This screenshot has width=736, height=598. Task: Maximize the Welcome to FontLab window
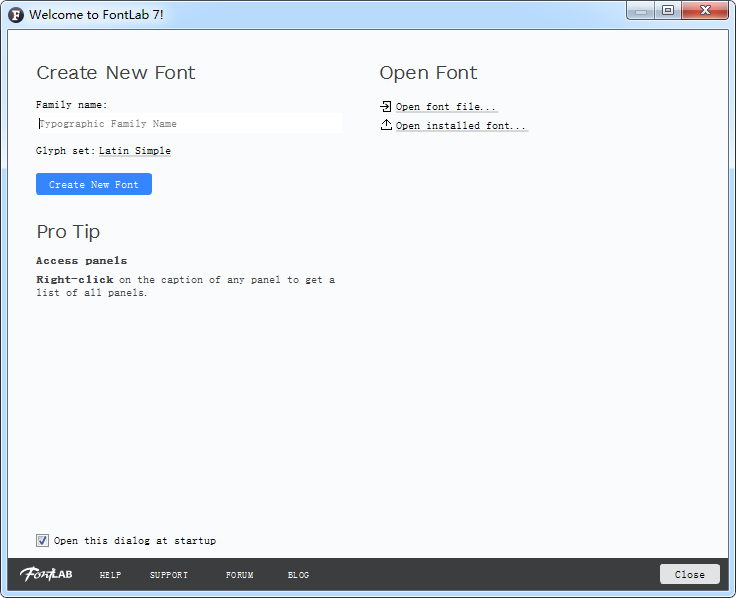667,11
